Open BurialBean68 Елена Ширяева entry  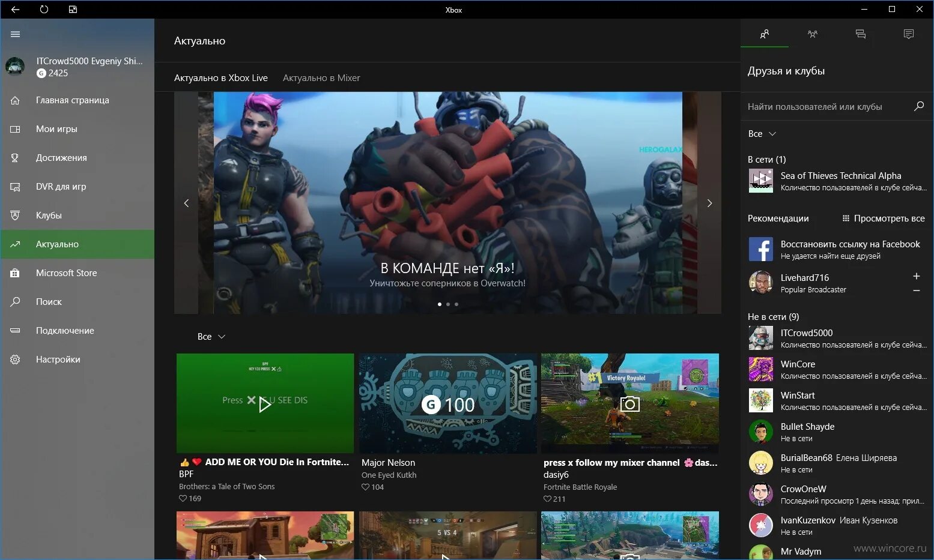click(837, 463)
